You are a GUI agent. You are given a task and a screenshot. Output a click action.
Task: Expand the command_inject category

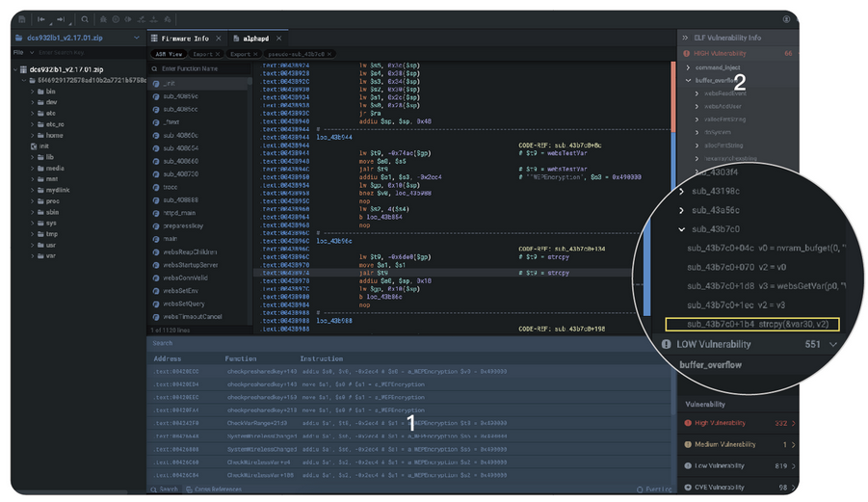point(688,67)
